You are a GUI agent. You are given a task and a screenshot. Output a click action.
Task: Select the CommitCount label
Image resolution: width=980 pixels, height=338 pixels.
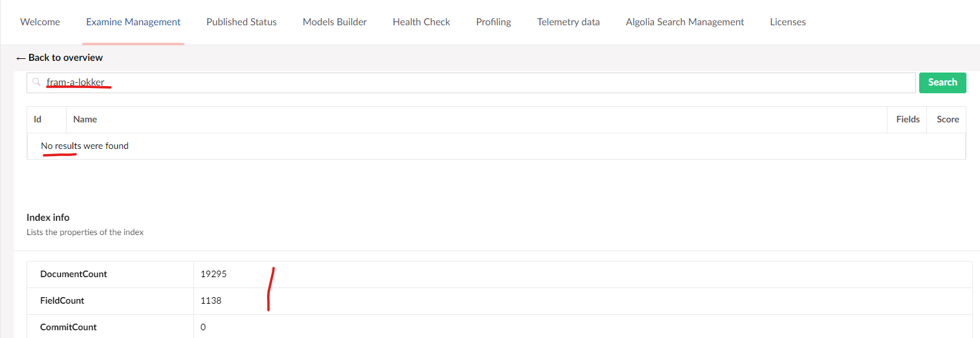point(69,327)
